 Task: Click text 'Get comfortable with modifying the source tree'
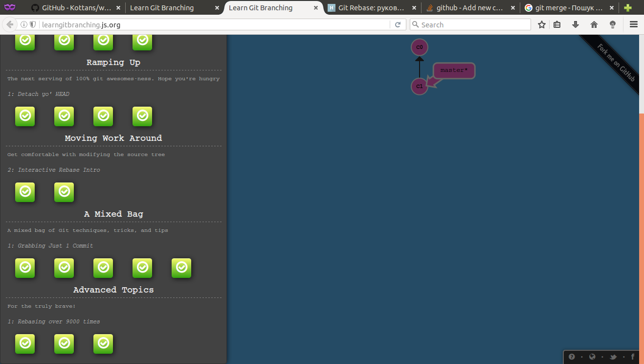86,155
